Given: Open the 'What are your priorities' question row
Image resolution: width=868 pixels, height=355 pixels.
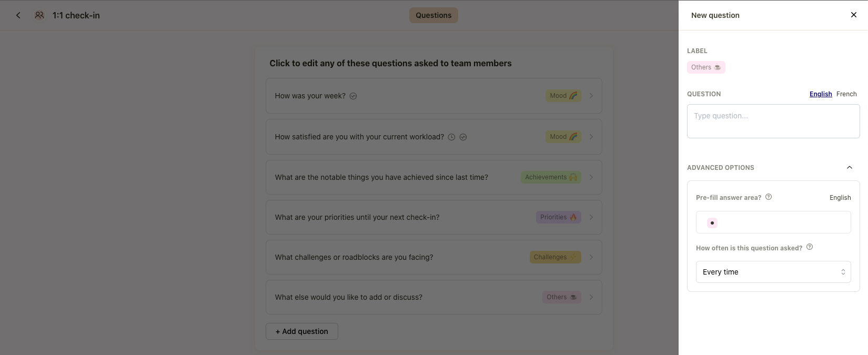Looking at the screenshot, I should coord(434,217).
